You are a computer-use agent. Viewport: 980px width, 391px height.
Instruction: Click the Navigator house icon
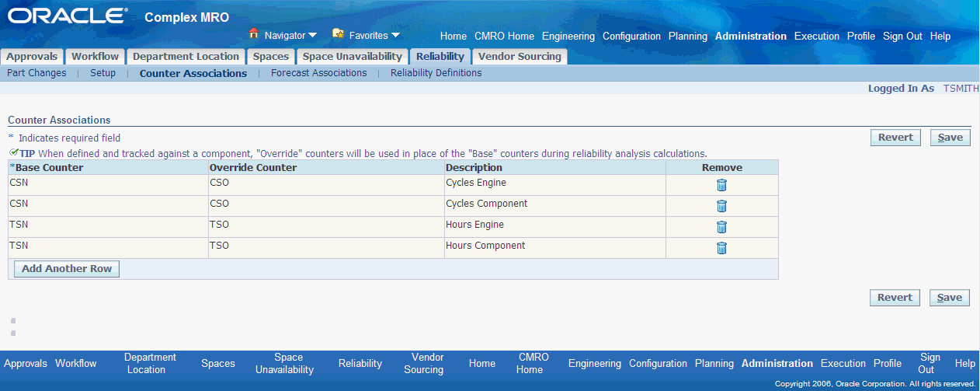[x=253, y=34]
